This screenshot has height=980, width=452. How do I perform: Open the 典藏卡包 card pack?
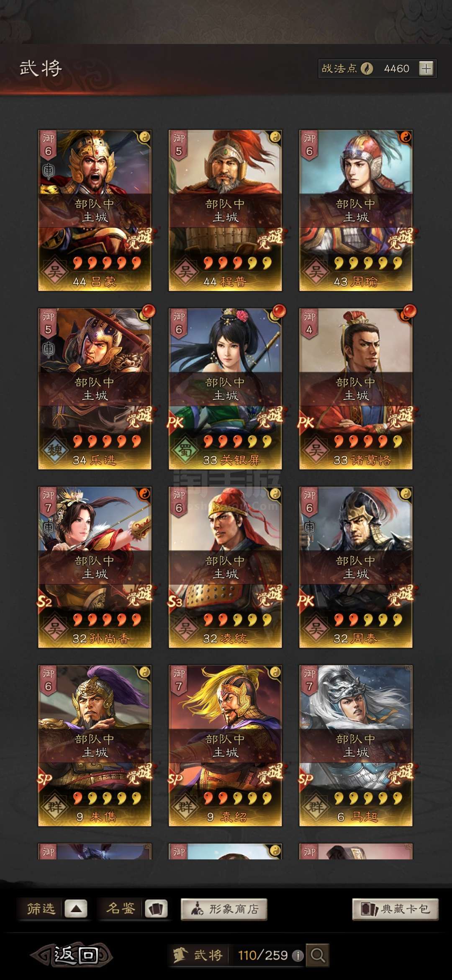coord(395,909)
